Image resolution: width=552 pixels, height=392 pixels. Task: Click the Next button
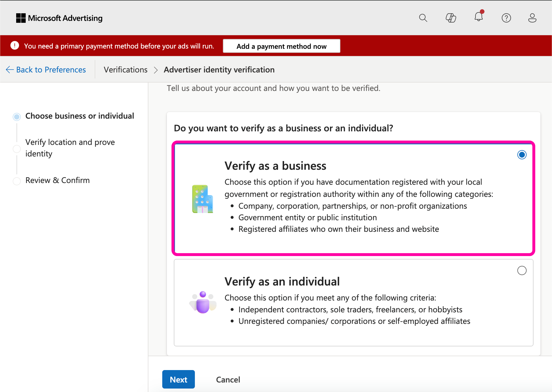click(178, 379)
